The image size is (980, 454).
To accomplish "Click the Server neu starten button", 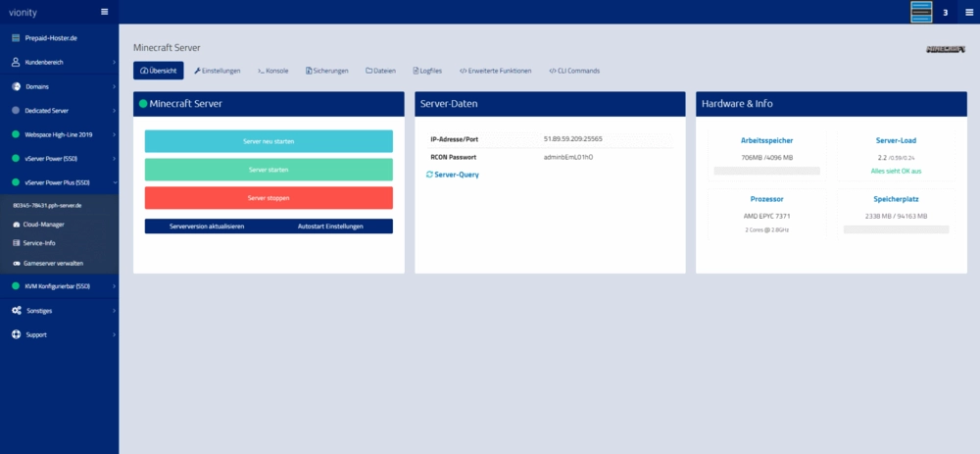I will coord(269,141).
